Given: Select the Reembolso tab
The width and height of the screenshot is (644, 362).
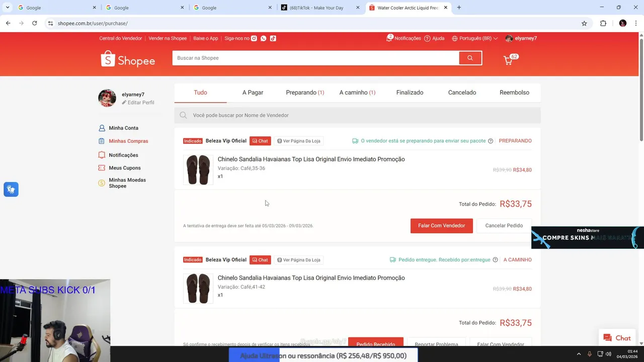Looking at the screenshot, I should tap(514, 93).
